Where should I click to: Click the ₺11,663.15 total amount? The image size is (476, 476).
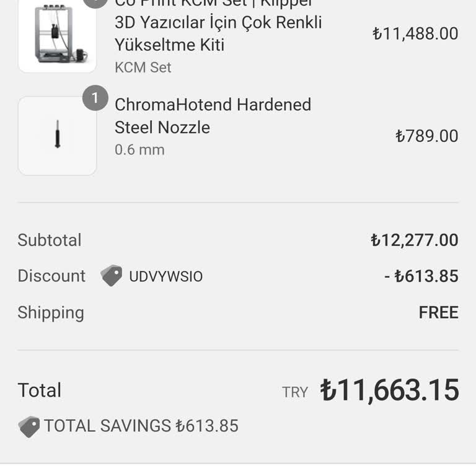389,390
